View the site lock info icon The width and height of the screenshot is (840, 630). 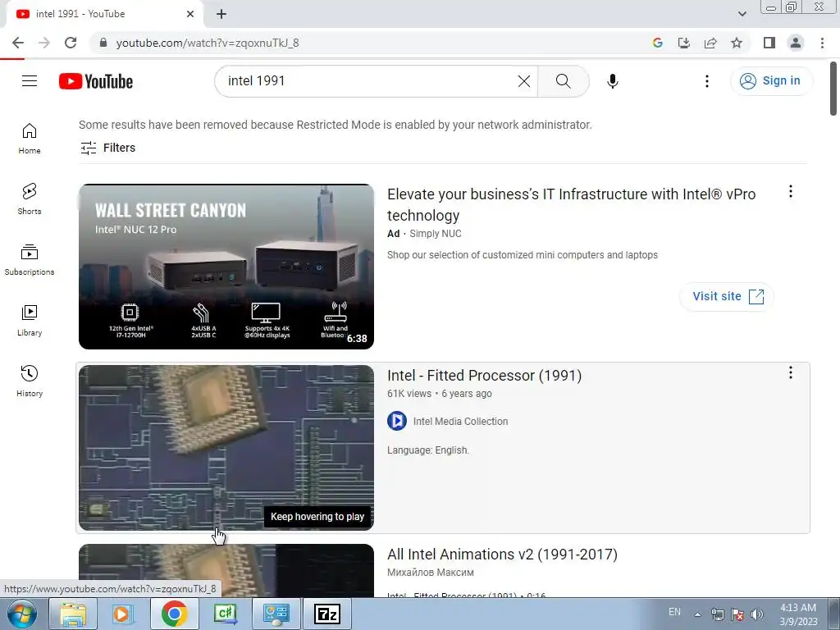pos(103,43)
